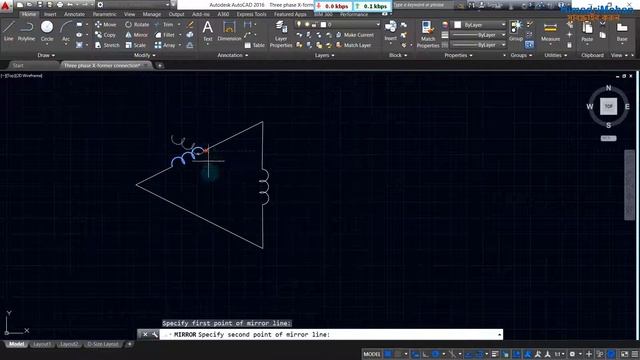Expand the Block panel
This screenshot has width=640, height=360.
[x=398, y=56]
